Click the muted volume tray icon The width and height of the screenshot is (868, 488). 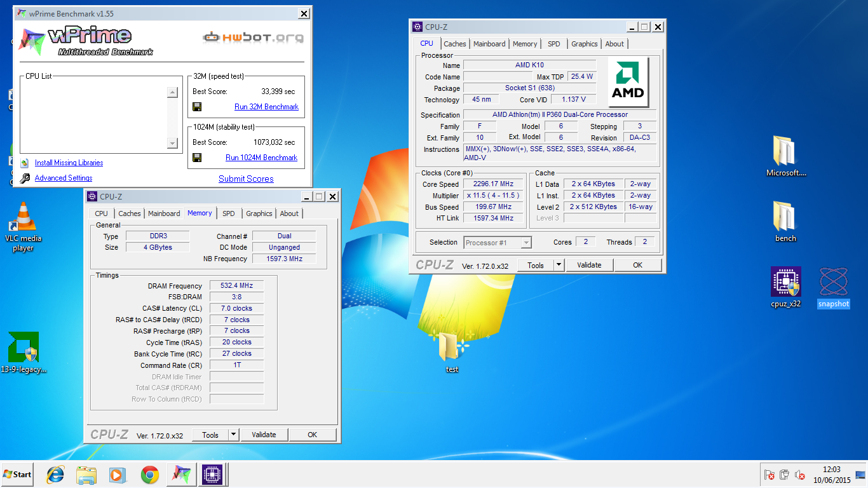[x=801, y=475]
